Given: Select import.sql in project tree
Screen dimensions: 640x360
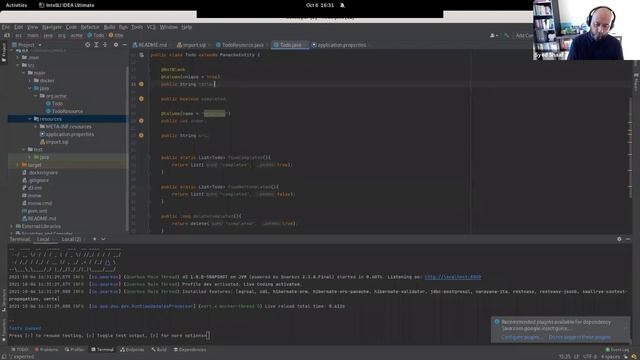Looking at the screenshot, I should tap(54, 142).
